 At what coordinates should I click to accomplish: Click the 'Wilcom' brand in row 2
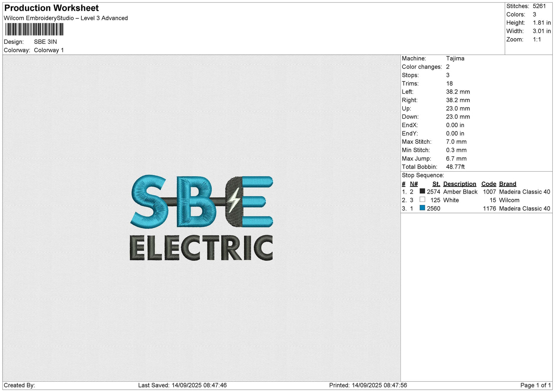tap(509, 200)
